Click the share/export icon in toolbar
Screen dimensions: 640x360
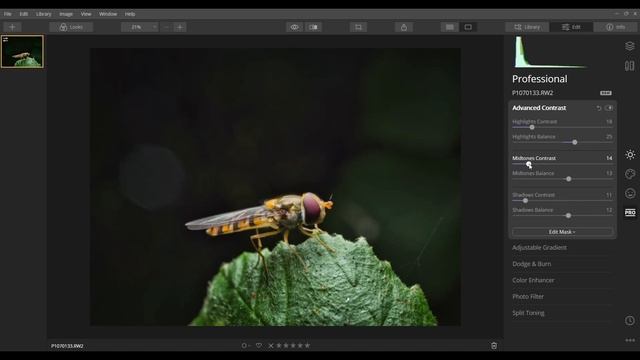point(404,27)
